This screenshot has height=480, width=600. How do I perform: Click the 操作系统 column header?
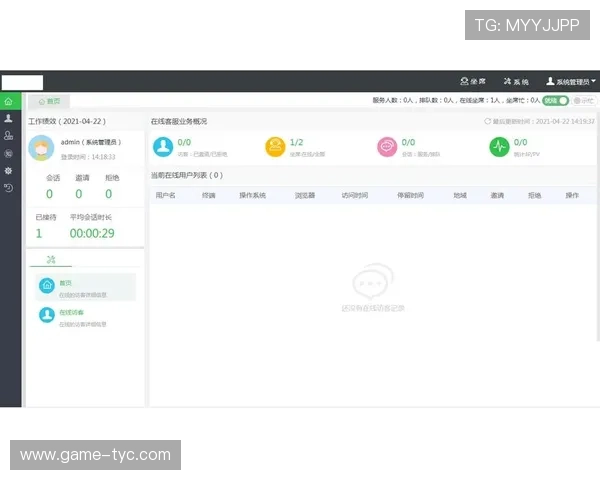253,195
